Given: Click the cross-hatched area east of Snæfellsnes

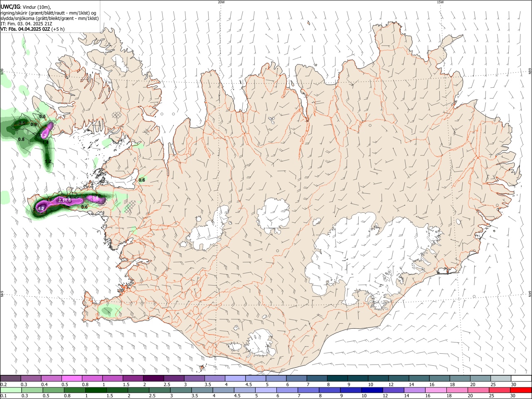Looking at the screenshot, I should pyautogui.click(x=131, y=206).
